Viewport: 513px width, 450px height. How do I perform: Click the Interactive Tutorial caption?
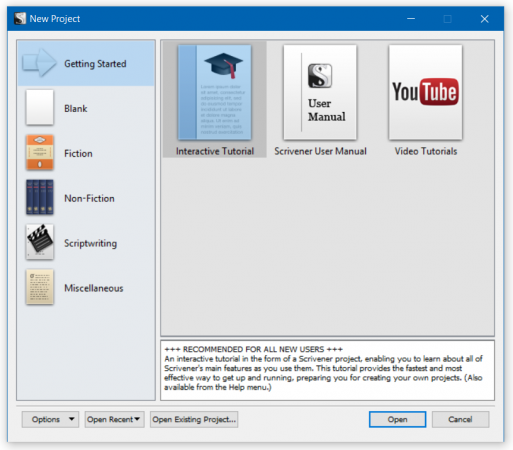point(215,151)
